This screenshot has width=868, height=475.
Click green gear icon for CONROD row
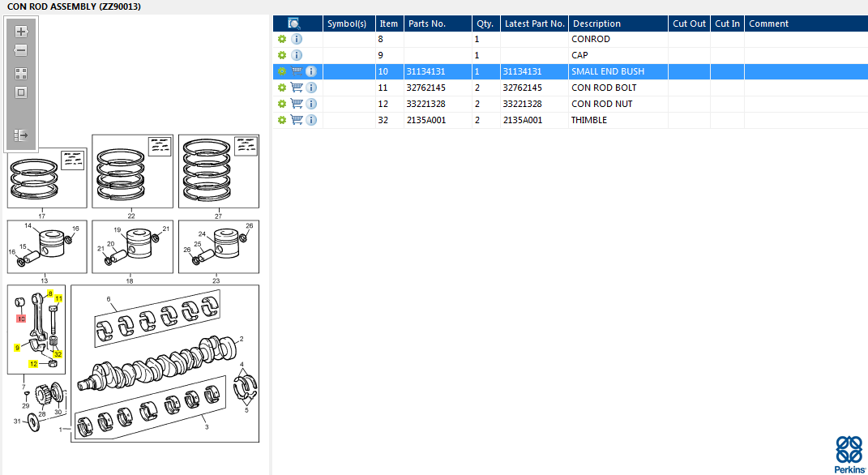pyautogui.click(x=282, y=39)
